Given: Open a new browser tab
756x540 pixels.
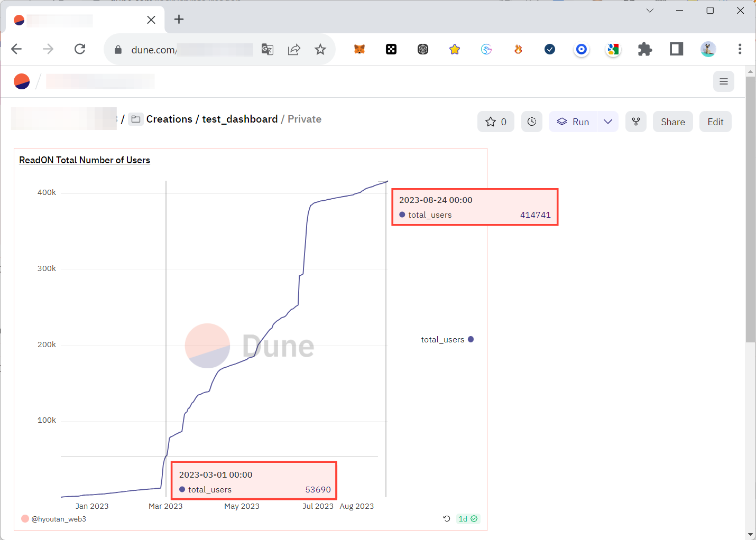Looking at the screenshot, I should pos(179,20).
